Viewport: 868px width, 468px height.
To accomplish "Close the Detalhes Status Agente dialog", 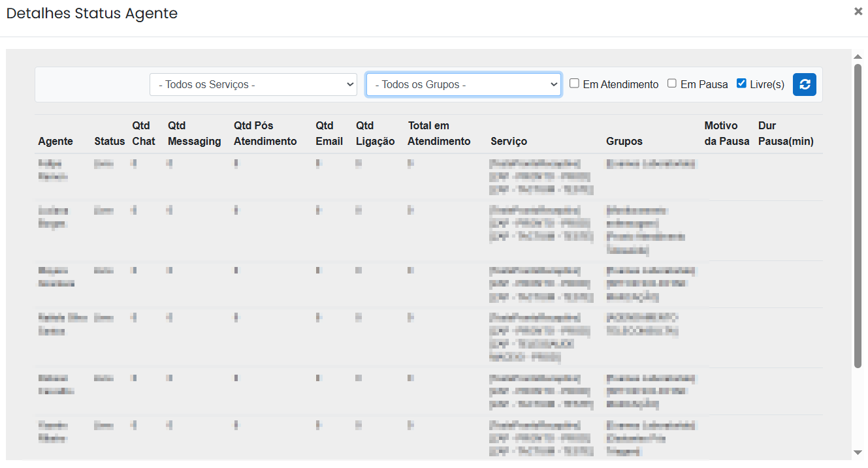I will [858, 11].
